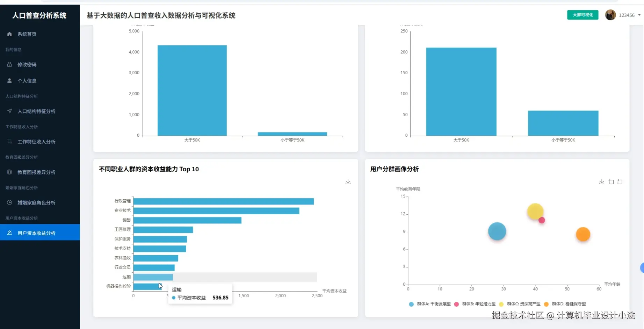Open 工作特征收入分析 menu item
Screen dimensions: 644x329
[40, 142]
